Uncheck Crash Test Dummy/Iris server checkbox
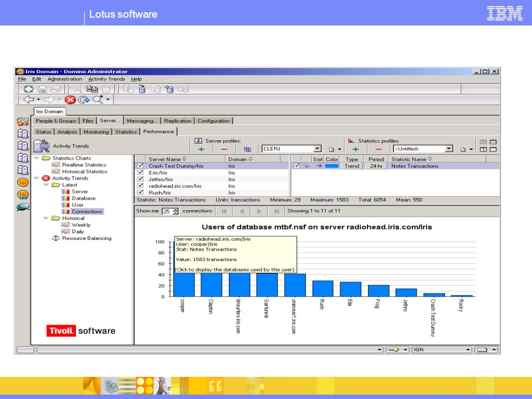Viewport: 532px width, 399px height. pos(140,166)
